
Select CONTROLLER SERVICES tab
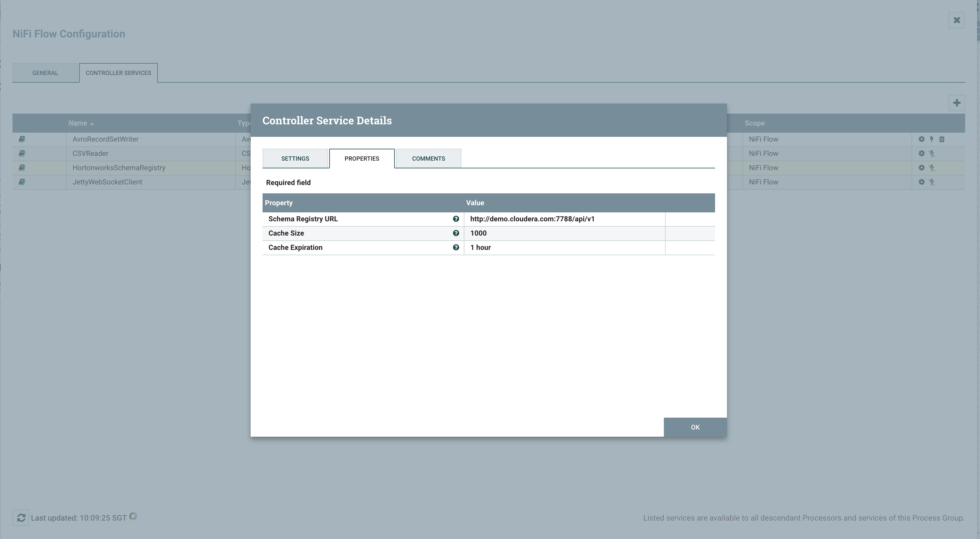[x=118, y=72]
